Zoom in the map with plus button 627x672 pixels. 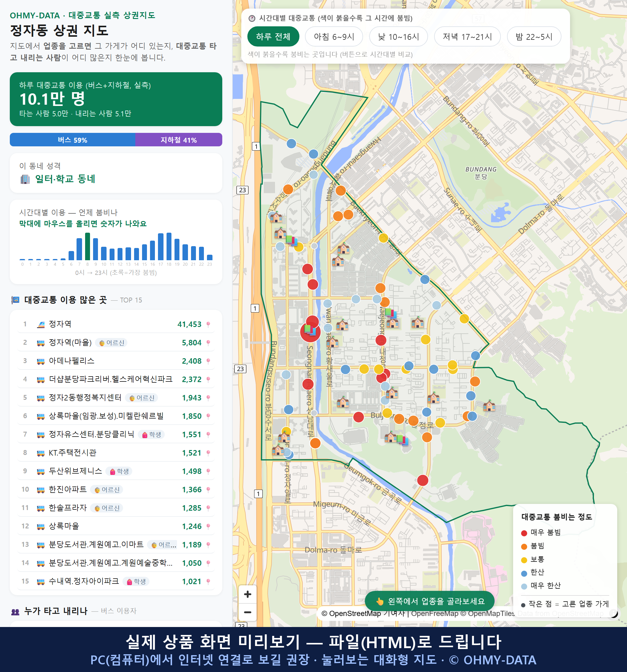click(x=247, y=594)
